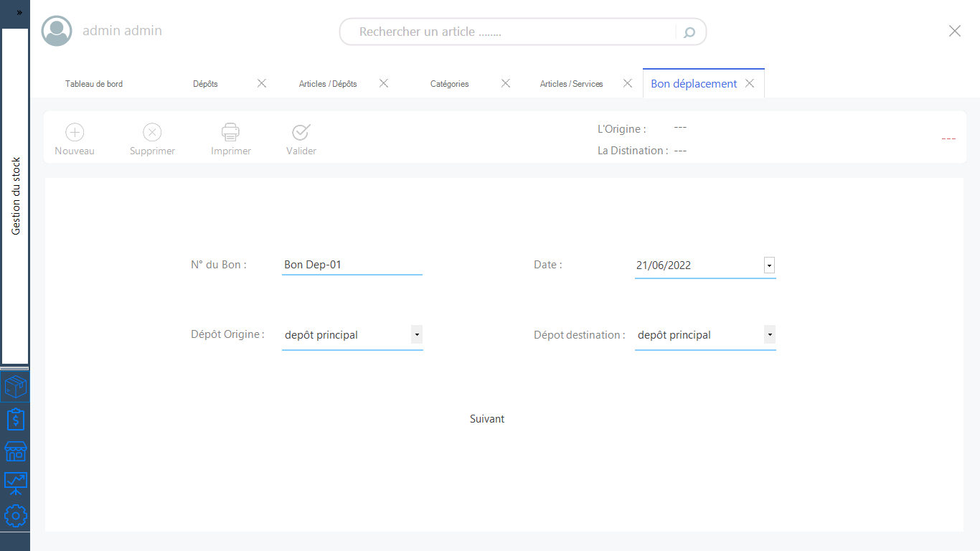Select the store shop icon in sidebar
980x551 pixels.
[15, 451]
